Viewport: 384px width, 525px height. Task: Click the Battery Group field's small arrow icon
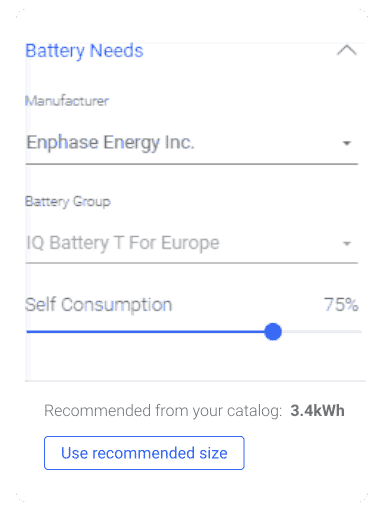347,243
